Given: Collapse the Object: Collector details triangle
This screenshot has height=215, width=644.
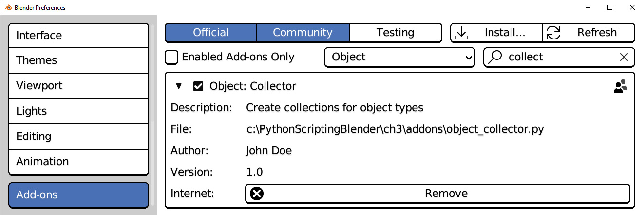Looking at the screenshot, I should [179, 86].
